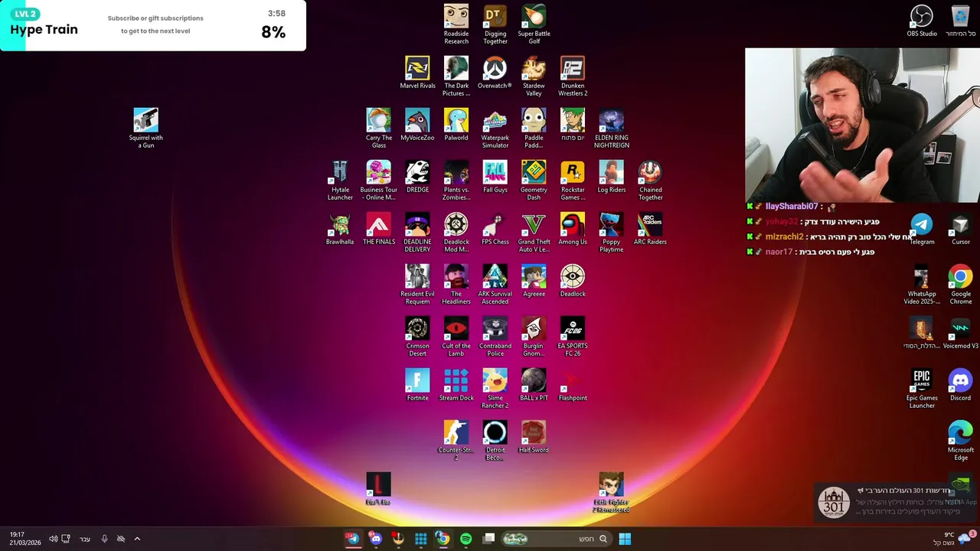Viewport: 980px width, 551px height.
Task: Select the Slime Rancher 2 icon
Action: tap(495, 388)
